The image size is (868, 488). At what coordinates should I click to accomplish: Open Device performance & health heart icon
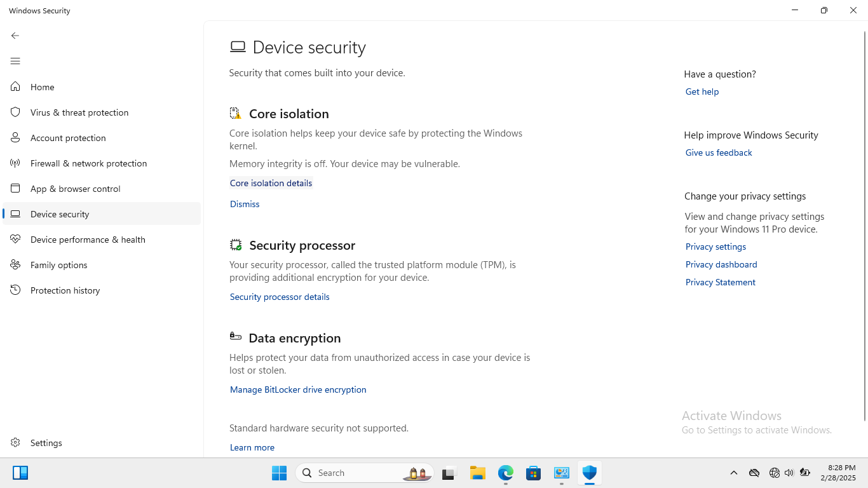tap(15, 240)
